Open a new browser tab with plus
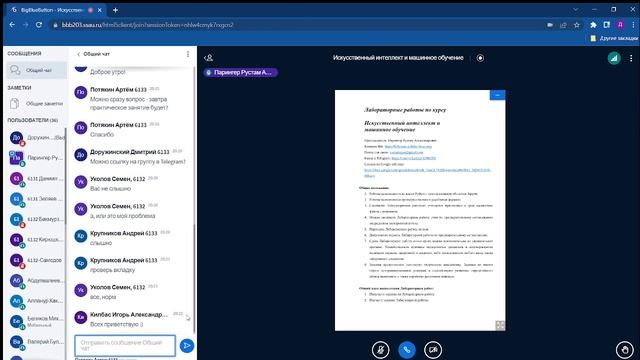Image resolution: width=640 pixels, height=360 pixels. tap(115, 10)
